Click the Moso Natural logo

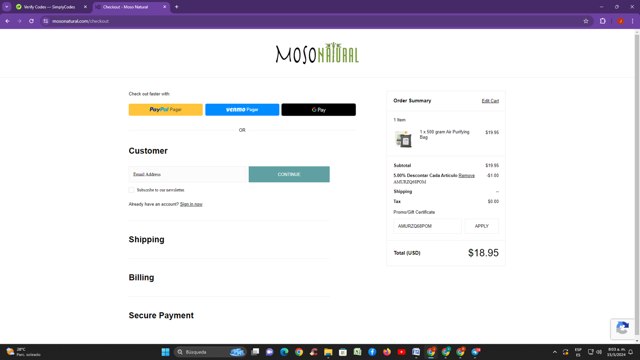[317, 53]
